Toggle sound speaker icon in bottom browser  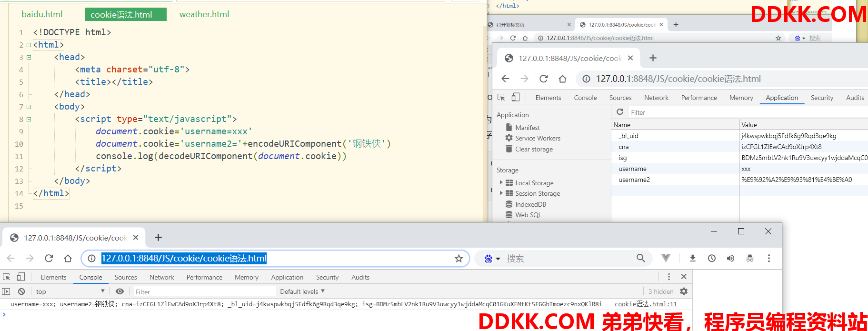(x=731, y=258)
